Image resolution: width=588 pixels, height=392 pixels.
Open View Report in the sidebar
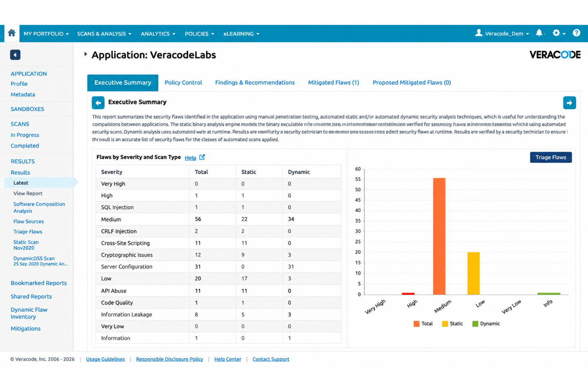pyautogui.click(x=28, y=193)
